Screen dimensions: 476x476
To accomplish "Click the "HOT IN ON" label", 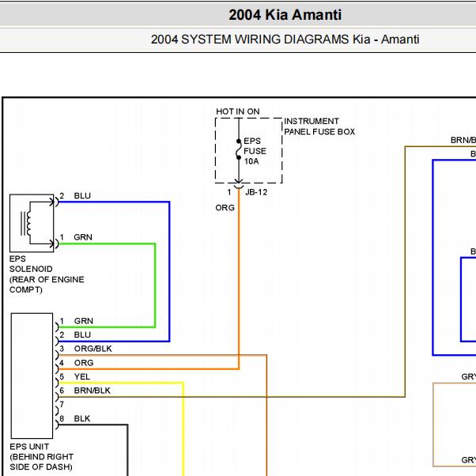I will coord(238,111).
